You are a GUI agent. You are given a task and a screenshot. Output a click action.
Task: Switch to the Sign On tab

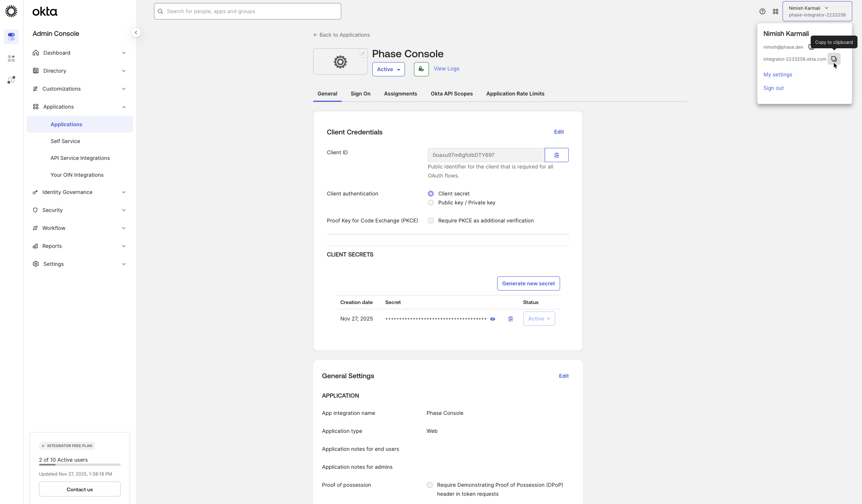pyautogui.click(x=360, y=94)
